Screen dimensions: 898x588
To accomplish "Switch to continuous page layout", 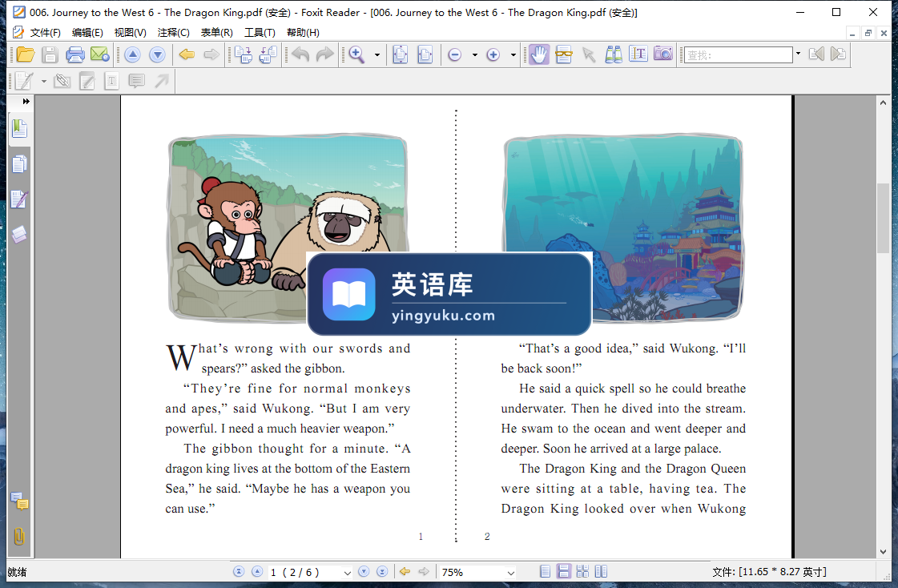I will tap(564, 571).
